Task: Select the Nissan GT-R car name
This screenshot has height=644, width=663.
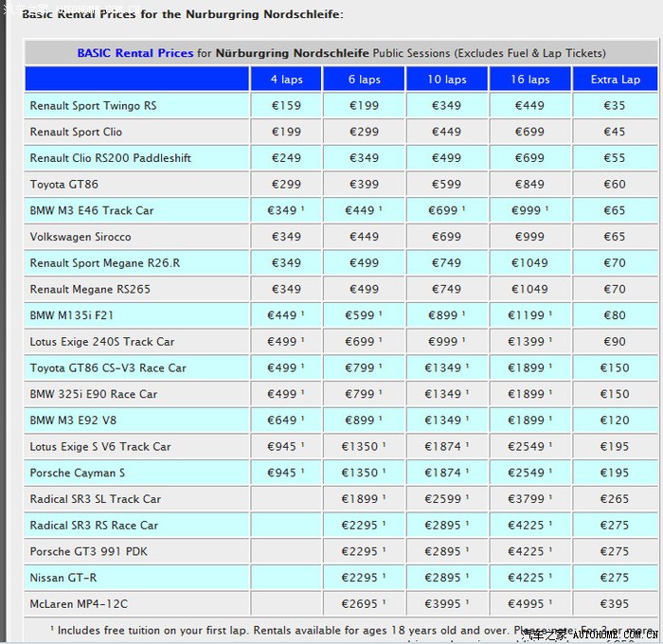Action: 63,578
